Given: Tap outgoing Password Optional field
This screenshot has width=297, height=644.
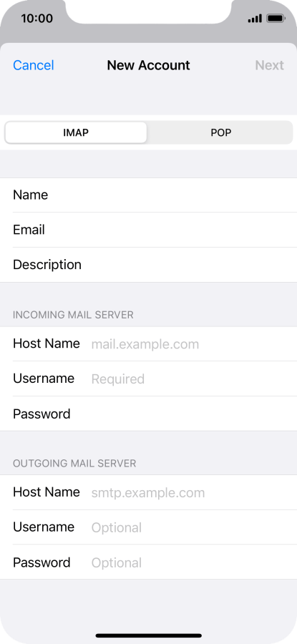Looking at the screenshot, I should [148, 562].
